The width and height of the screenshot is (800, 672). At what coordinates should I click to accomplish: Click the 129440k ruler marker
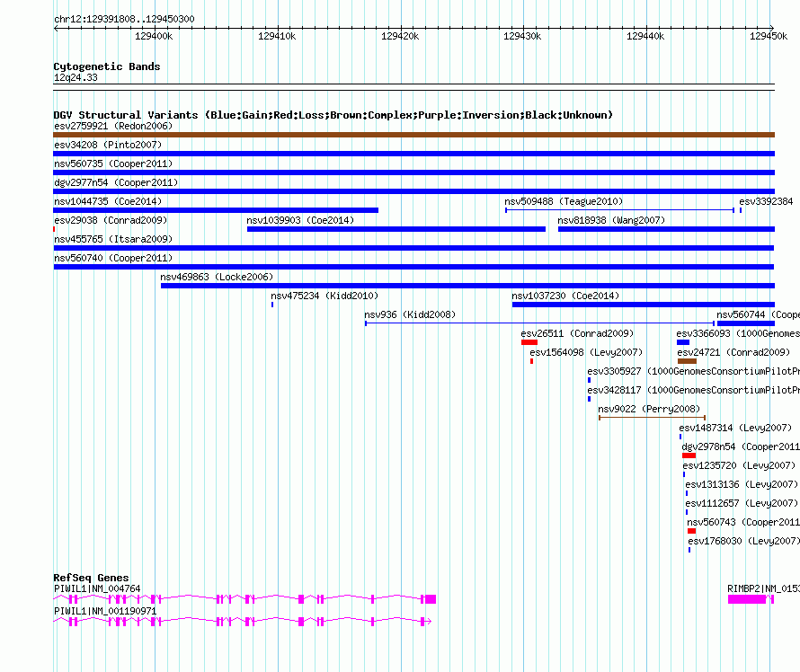tap(645, 36)
